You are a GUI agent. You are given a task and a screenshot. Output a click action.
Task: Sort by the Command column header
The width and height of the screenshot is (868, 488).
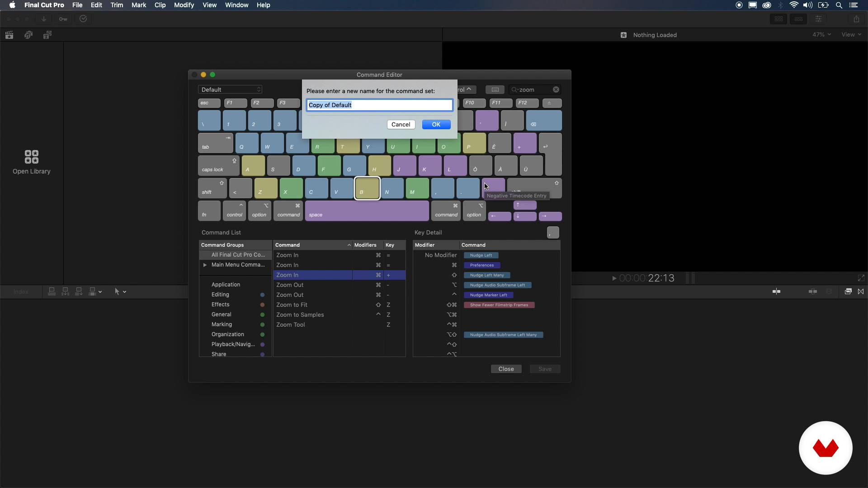click(312, 245)
